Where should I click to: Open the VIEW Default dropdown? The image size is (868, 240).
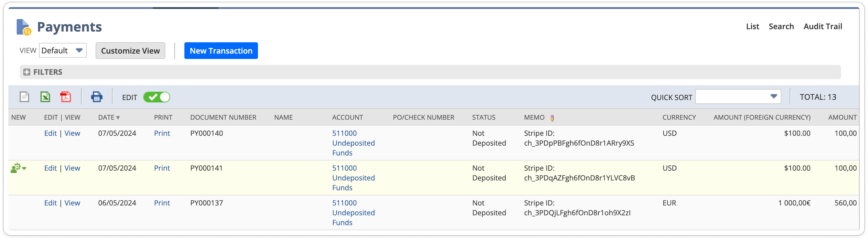point(63,51)
